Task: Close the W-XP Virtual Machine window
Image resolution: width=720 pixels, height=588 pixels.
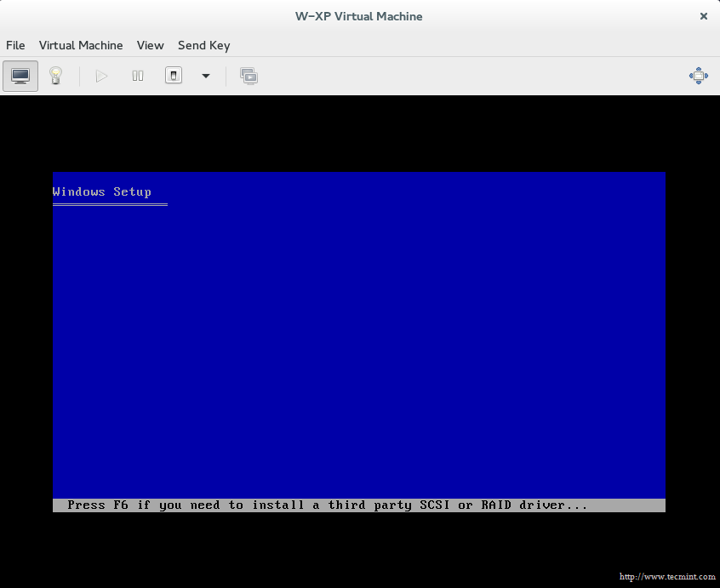Action: (704, 16)
